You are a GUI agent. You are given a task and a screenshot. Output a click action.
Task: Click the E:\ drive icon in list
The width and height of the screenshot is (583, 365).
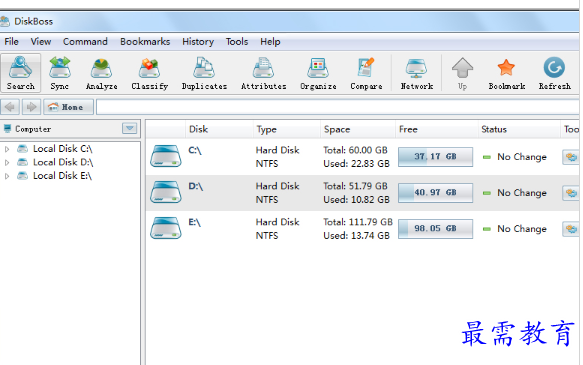tap(166, 228)
